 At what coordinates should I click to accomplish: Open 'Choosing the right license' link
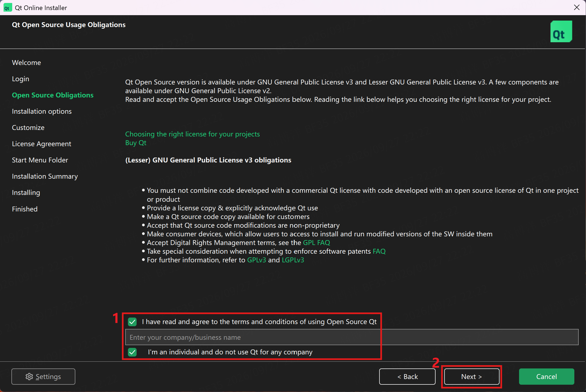pyautogui.click(x=192, y=134)
